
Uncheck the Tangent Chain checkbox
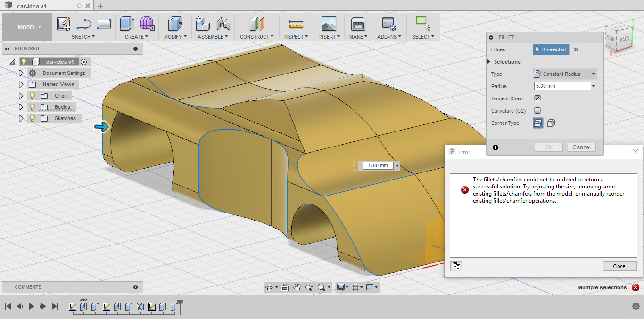(537, 98)
